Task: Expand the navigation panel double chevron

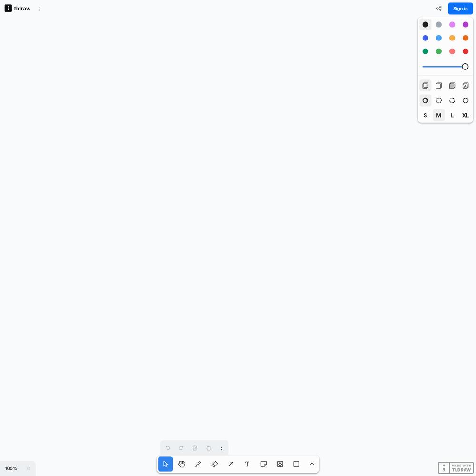Action: (28, 468)
